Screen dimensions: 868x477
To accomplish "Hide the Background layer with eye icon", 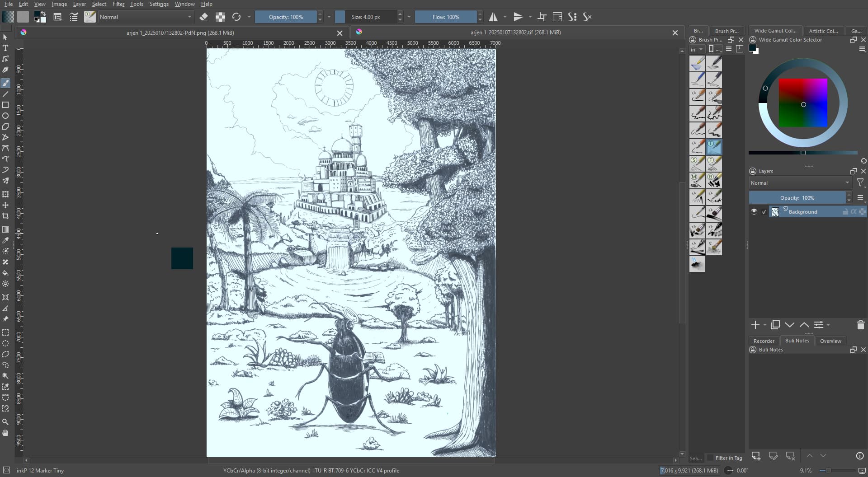I will [x=754, y=212].
